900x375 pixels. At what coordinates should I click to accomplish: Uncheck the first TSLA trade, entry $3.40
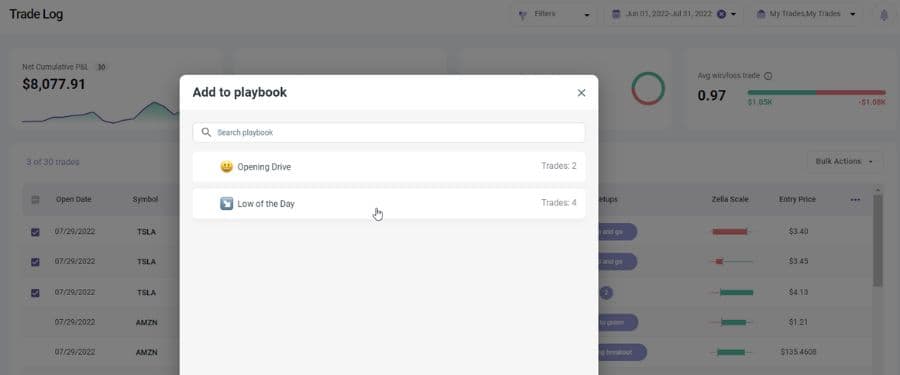pos(35,232)
